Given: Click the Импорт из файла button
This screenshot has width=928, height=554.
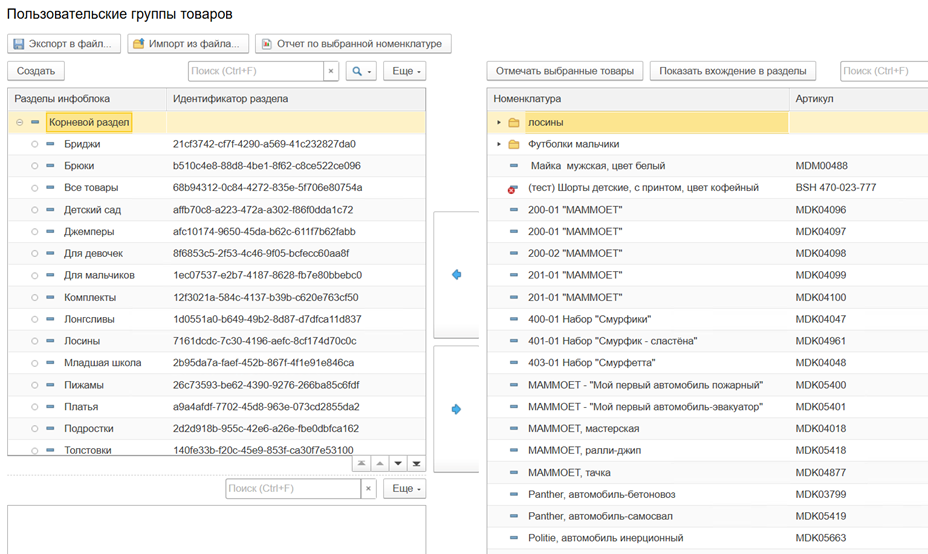Looking at the screenshot, I should point(188,44).
